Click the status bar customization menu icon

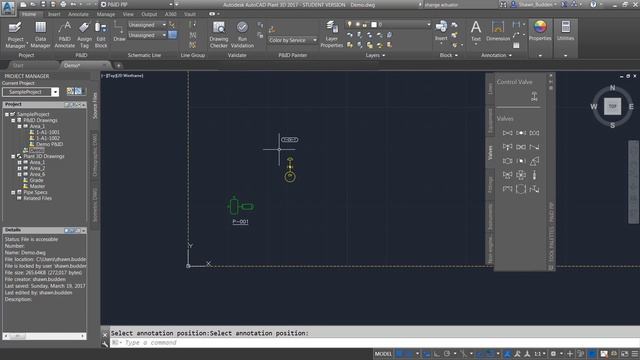(635, 353)
